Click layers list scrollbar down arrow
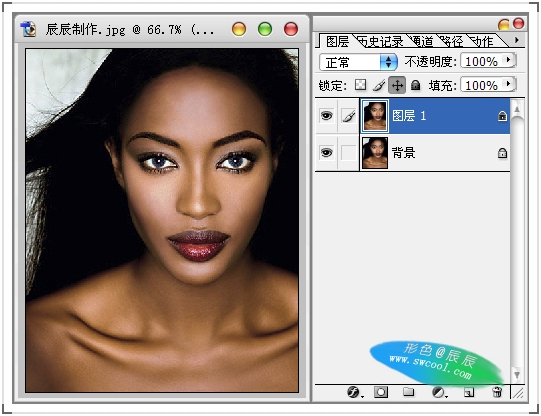Viewport: 541px width, 416px height. (x=517, y=374)
